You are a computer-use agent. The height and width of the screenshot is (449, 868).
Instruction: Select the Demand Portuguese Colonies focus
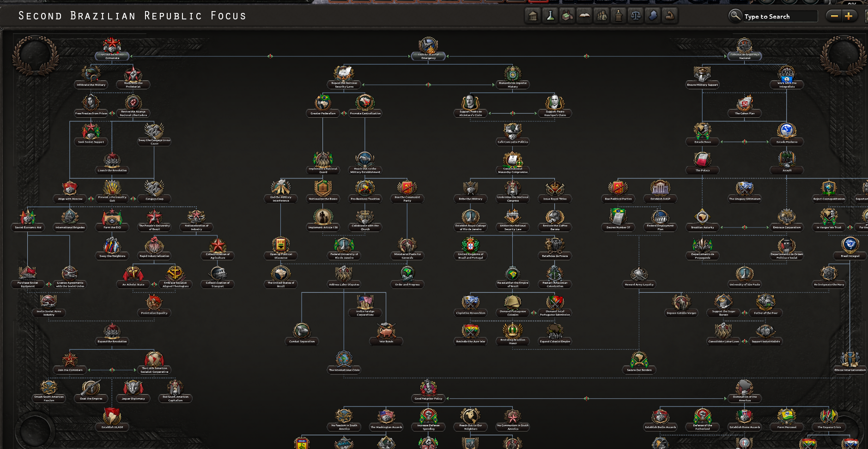[x=513, y=305]
